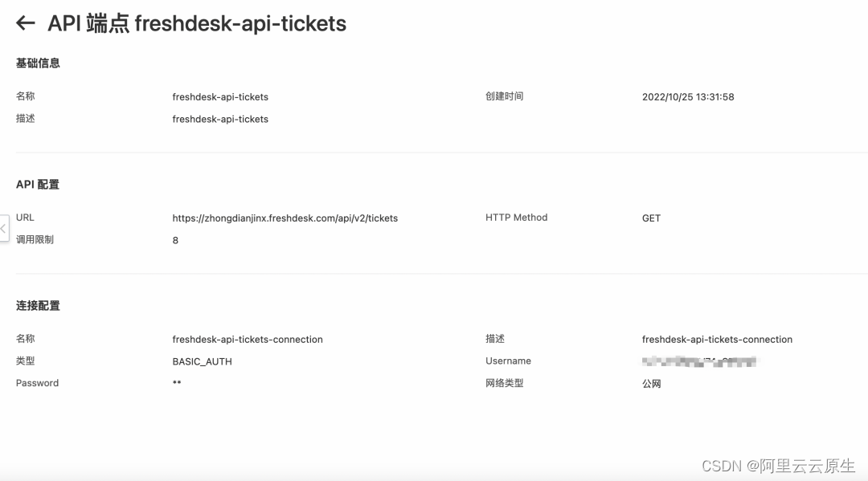Select the 'Username' label

click(508, 361)
